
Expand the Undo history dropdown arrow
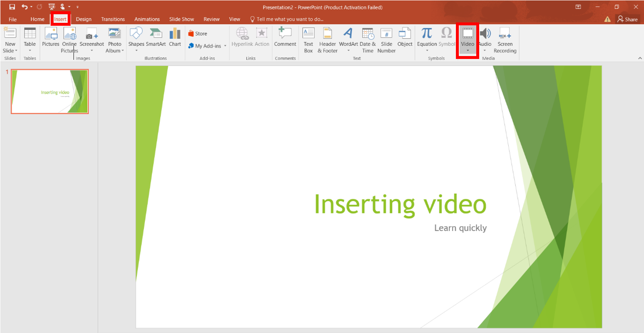click(x=31, y=7)
